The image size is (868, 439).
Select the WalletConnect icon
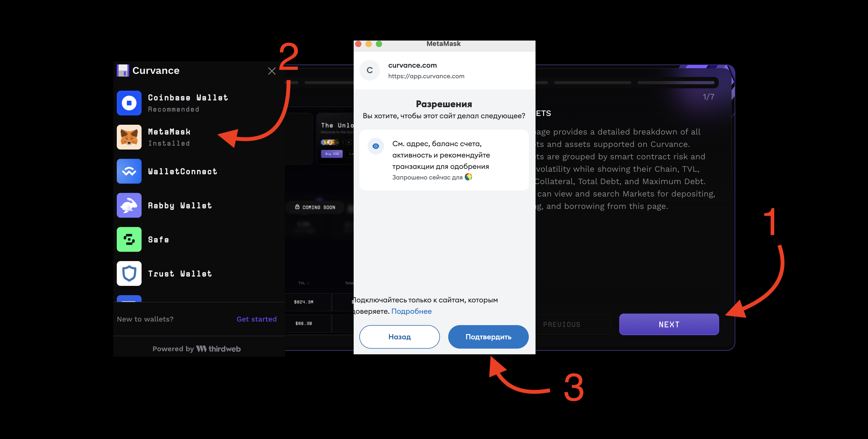tap(129, 171)
